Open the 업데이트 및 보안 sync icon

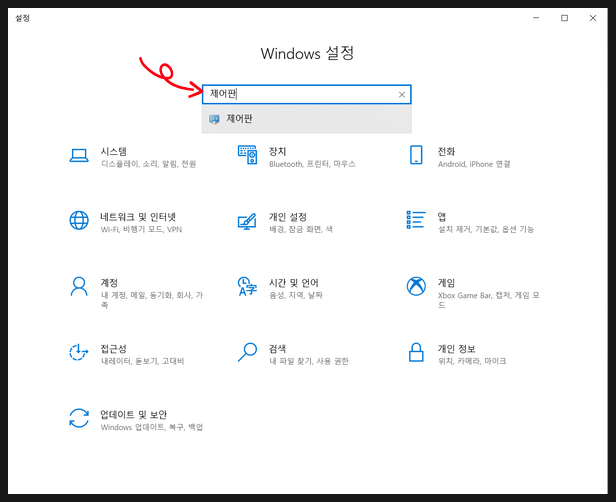(x=79, y=418)
